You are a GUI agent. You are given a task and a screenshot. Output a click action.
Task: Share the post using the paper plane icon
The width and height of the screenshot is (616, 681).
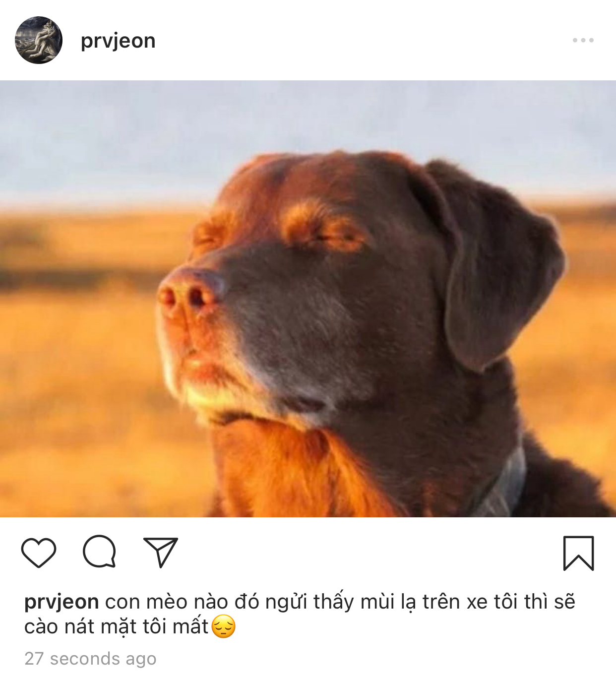point(161,552)
